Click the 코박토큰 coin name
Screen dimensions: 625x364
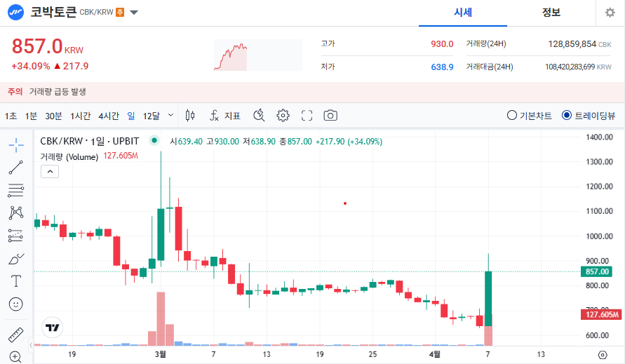click(x=53, y=12)
